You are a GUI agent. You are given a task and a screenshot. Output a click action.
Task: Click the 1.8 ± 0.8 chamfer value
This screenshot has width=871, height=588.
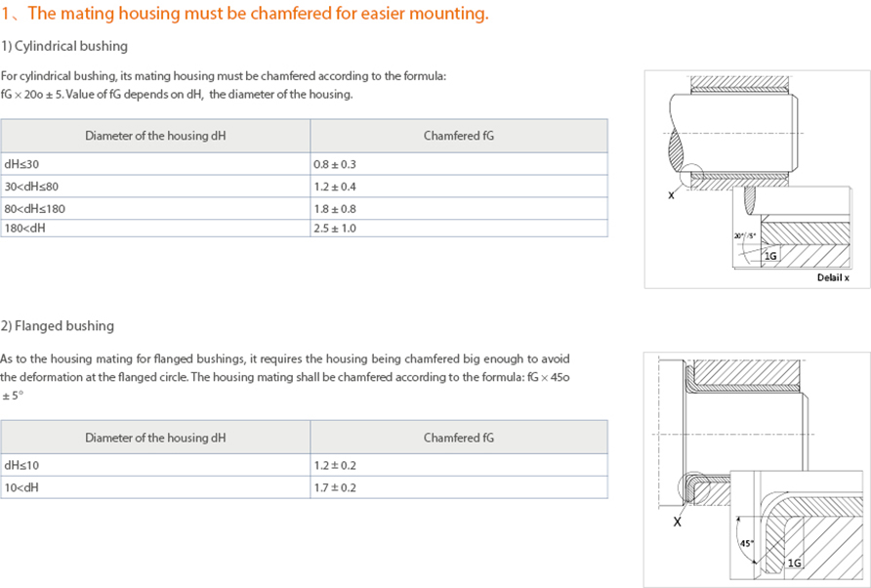335,209
